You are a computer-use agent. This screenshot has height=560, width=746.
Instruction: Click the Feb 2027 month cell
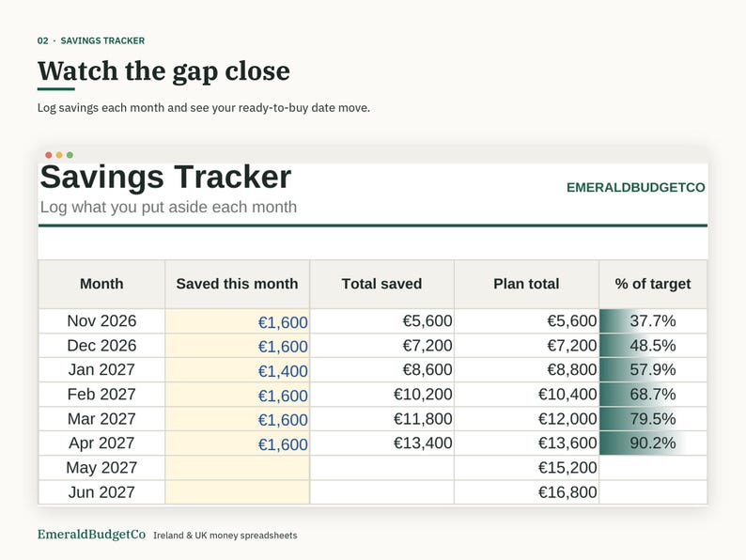101,395
